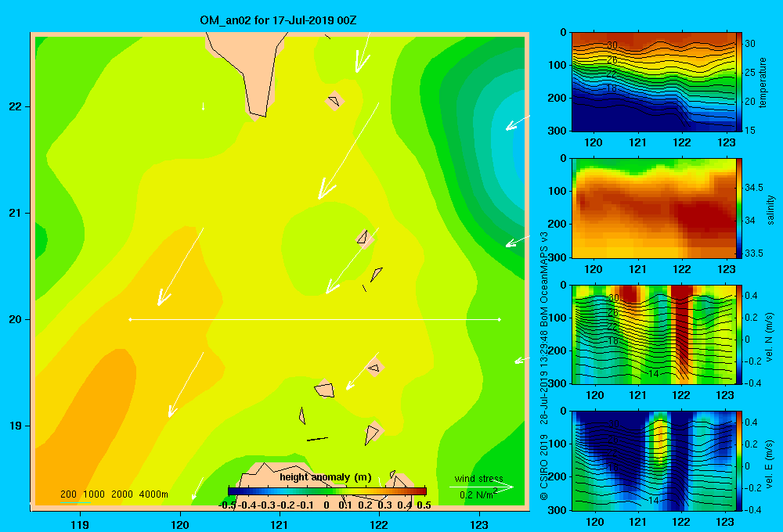Click latitude tick label 21 on main map

point(15,213)
